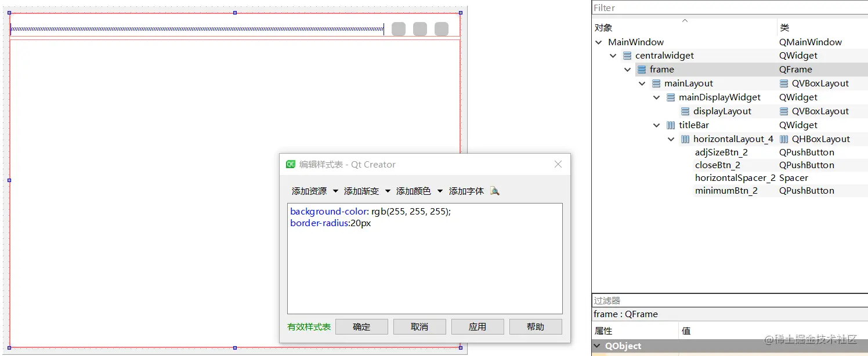Screen dimensions: 868x356
Task: Expand the QObject property section
Action: (598, 346)
